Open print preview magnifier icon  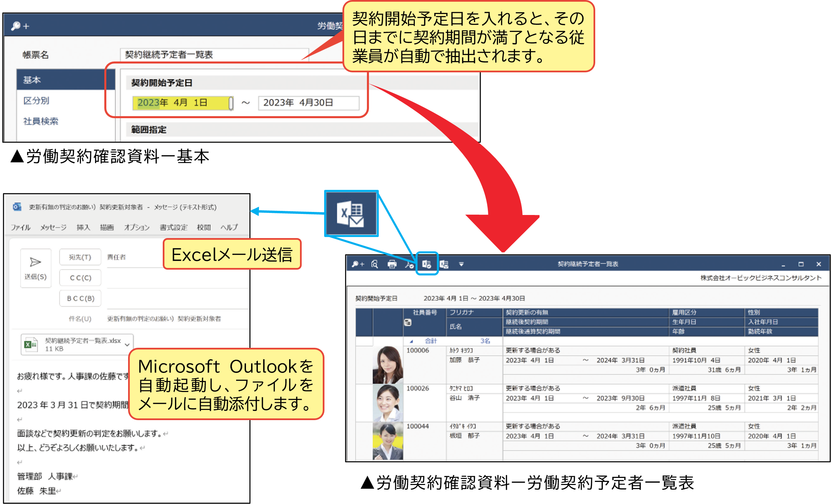coord(374,264)
